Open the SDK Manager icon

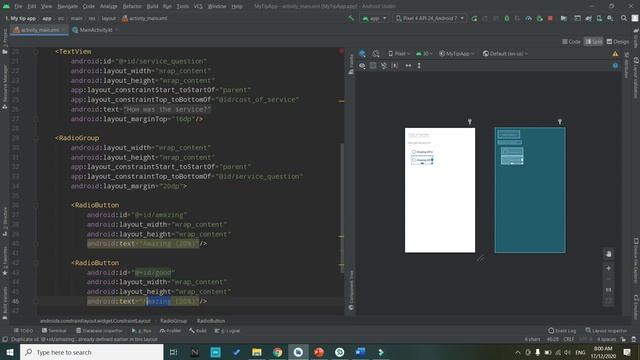pyautogui.click(x=610, y=18)
